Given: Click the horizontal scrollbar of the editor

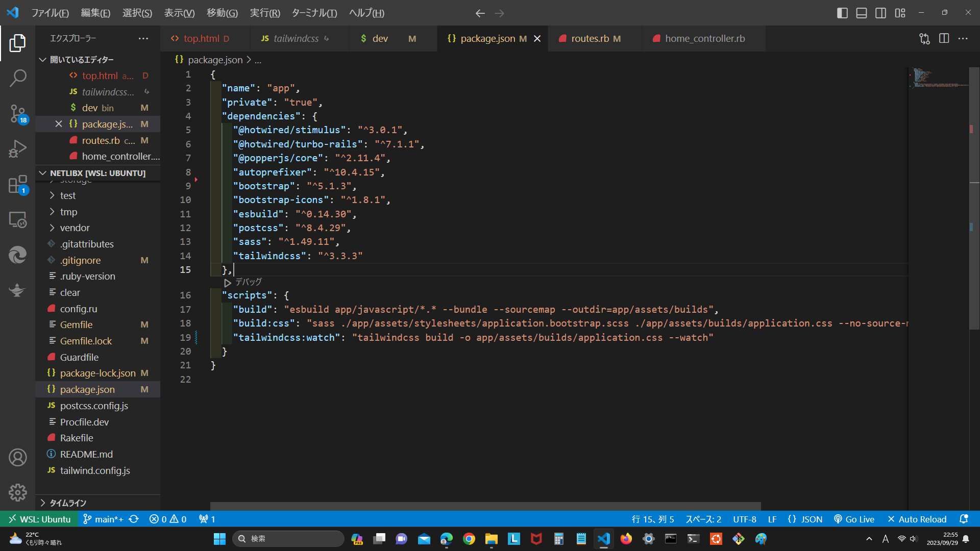Looking at the screenshot, I should (x=485, y=506).
